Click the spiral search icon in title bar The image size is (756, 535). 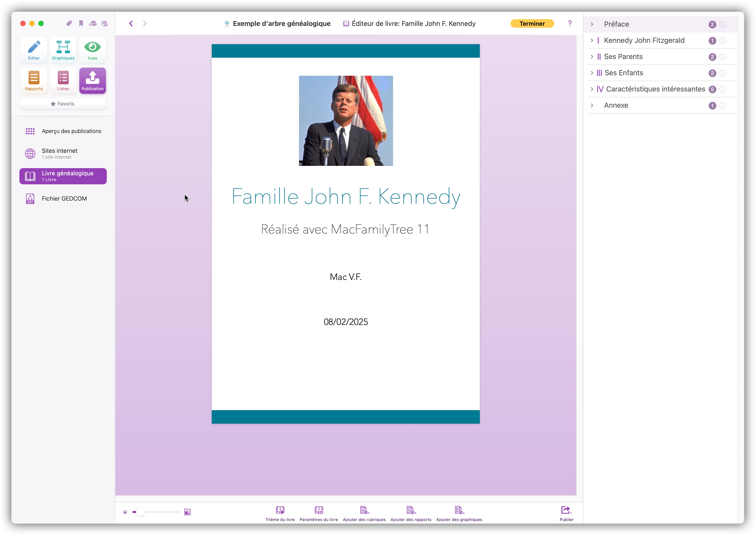(105, 23)
